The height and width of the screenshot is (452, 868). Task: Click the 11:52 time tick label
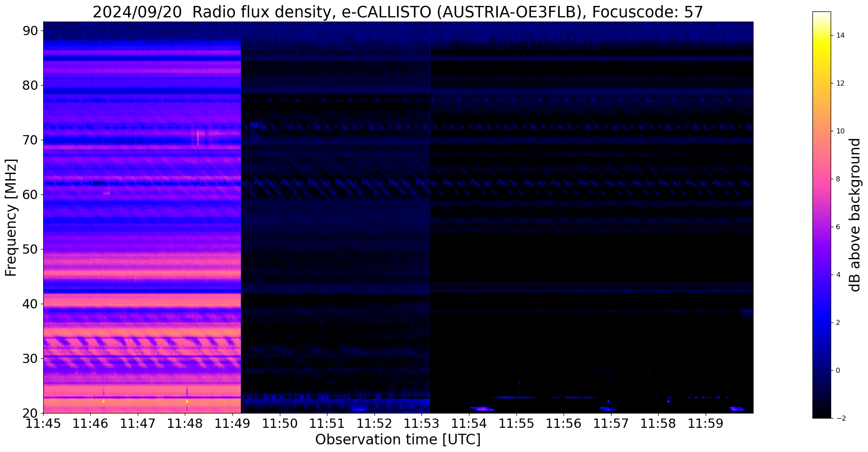374,423
